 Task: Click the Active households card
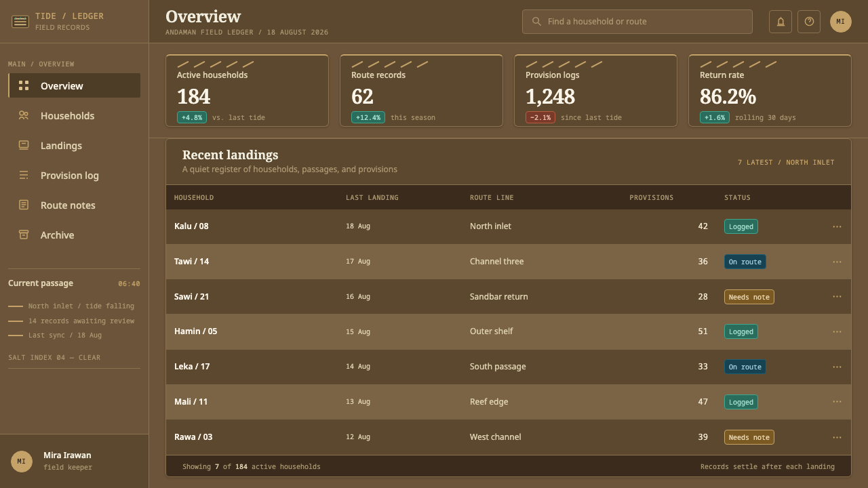(247, 90)
